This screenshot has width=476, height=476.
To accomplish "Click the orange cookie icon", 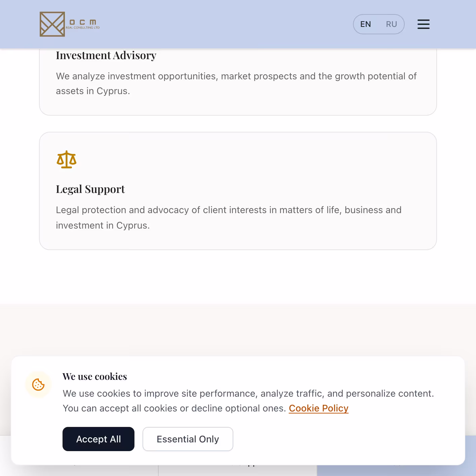I will click(38, 385).
